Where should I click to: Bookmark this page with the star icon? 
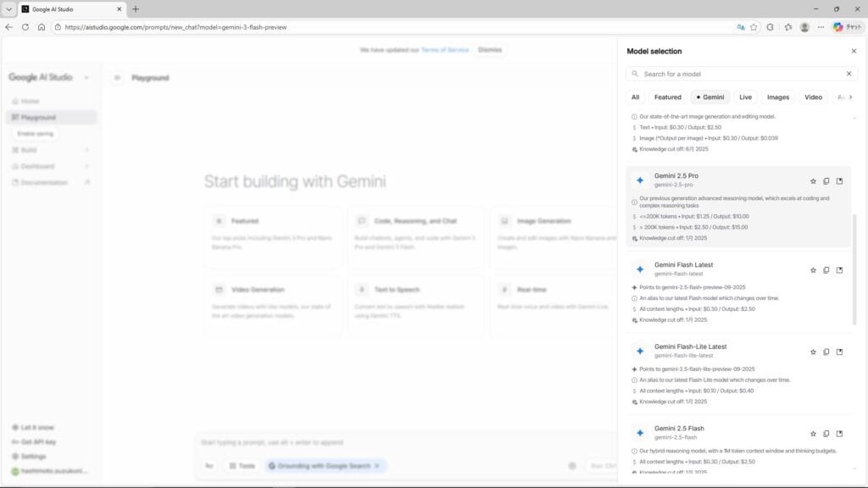(754, 27)
